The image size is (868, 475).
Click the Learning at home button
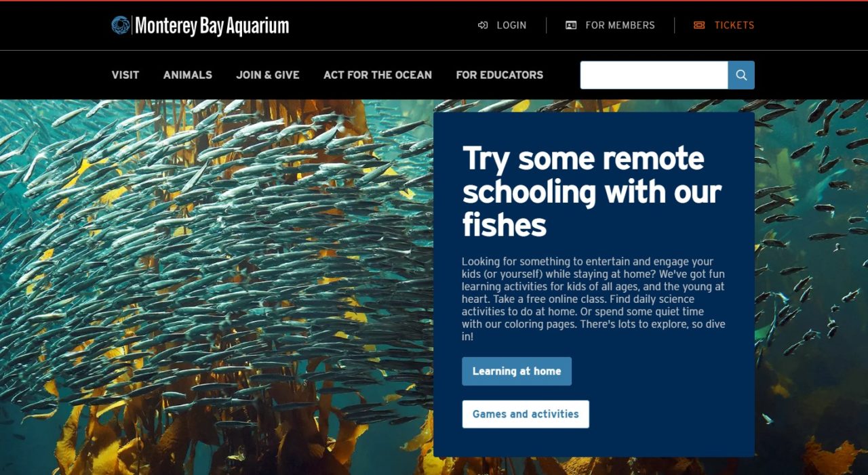coord(517,371)
